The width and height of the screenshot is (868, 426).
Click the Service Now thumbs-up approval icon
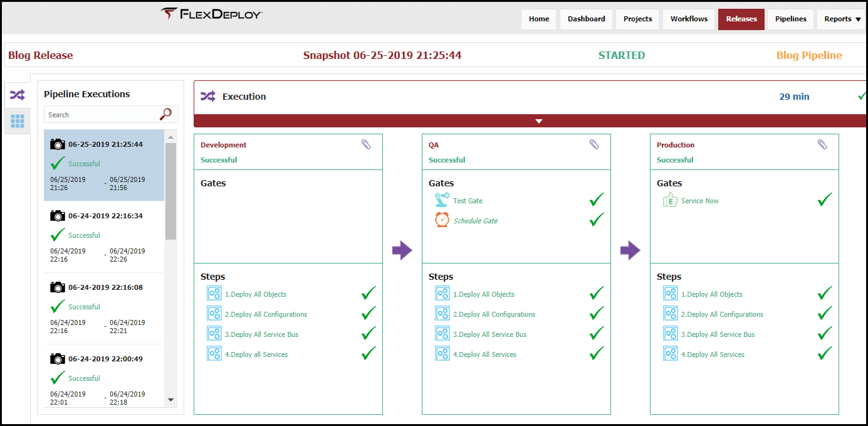click(671, 200)
